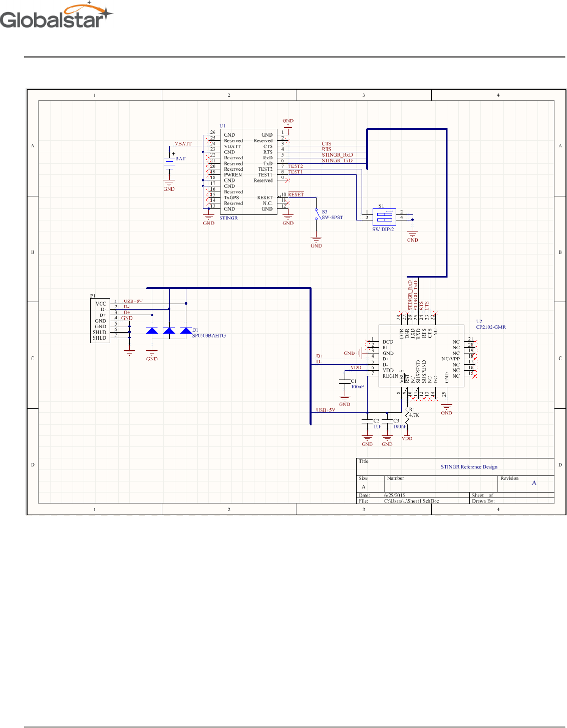Image resolution: width=567 pixels, height=728 pixels.
Task: Click the VDD label below resistor R1
Action: pos(407,438)
